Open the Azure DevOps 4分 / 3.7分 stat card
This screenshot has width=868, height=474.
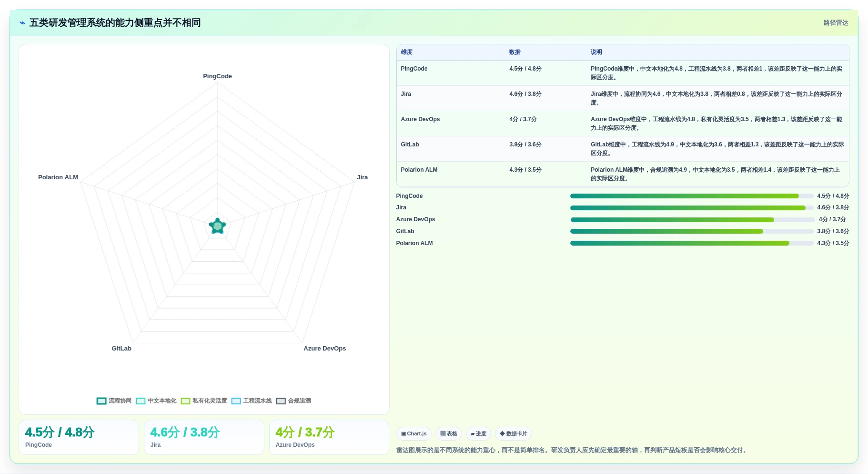[329, 437]
